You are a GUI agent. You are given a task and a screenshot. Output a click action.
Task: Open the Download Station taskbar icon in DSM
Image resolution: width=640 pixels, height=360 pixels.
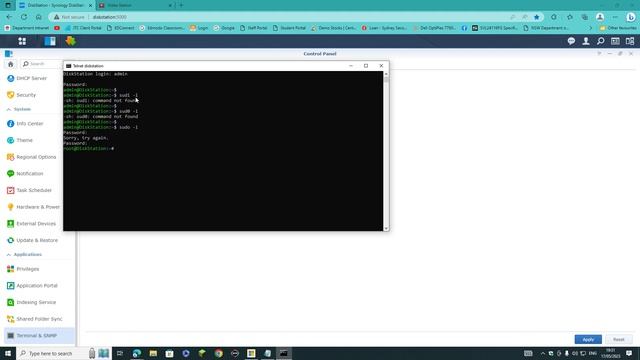tap(70, 41)
